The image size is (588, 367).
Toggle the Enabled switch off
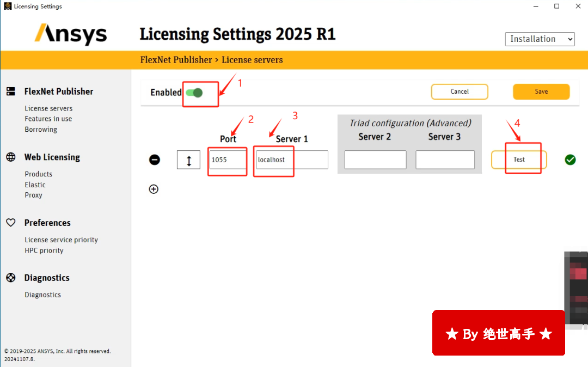(x=194, y=93)
